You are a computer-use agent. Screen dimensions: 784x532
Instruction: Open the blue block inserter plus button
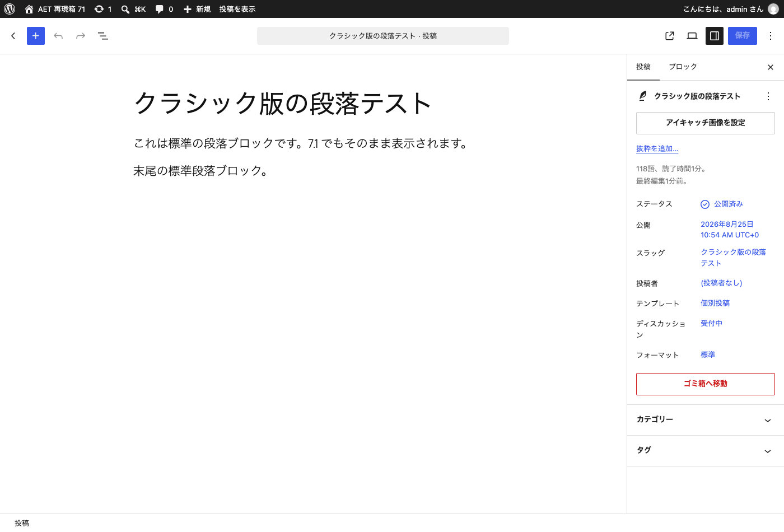coord(36,36)
